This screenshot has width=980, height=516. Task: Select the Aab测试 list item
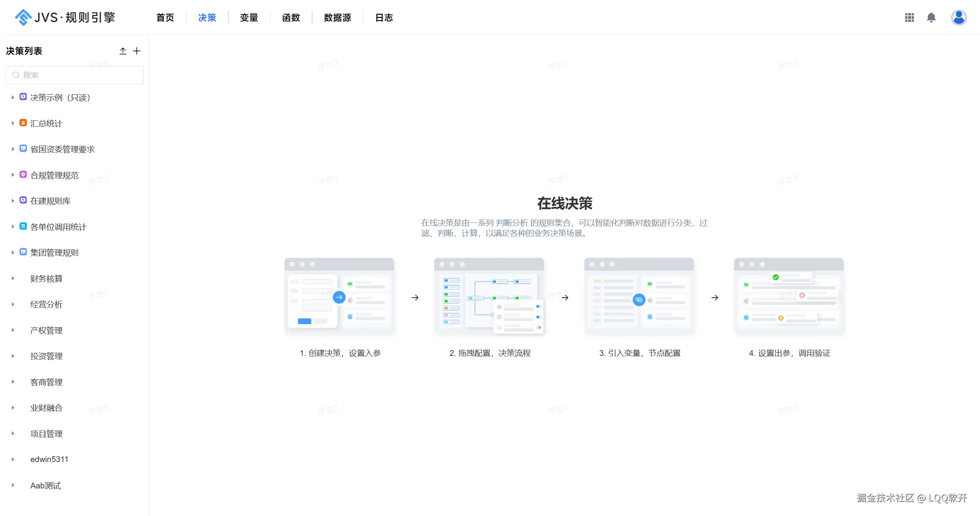(46, 485)
